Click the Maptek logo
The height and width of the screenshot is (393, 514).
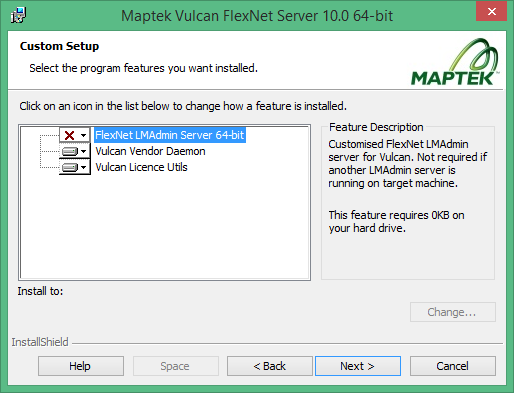pyautogui.click(x=455, y=62)
